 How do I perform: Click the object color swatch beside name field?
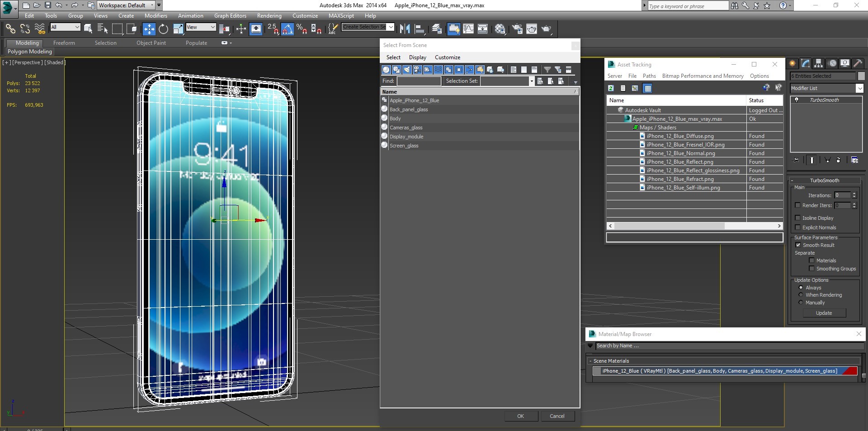[x=861, y=76]
